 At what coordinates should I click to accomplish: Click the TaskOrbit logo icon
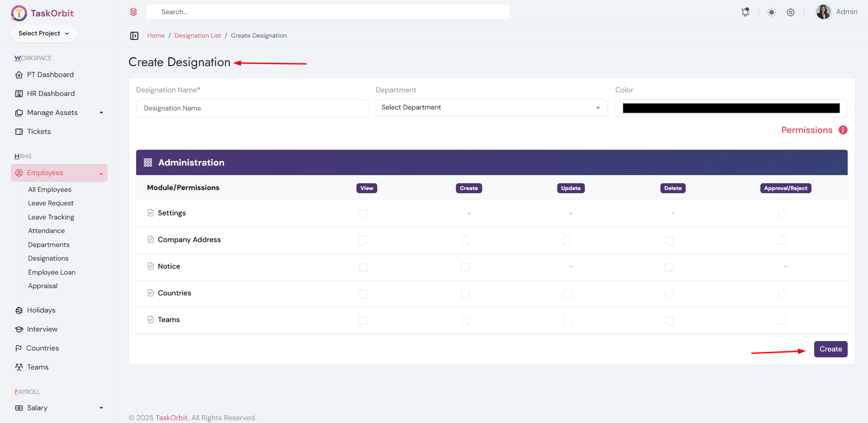point(19,13)
